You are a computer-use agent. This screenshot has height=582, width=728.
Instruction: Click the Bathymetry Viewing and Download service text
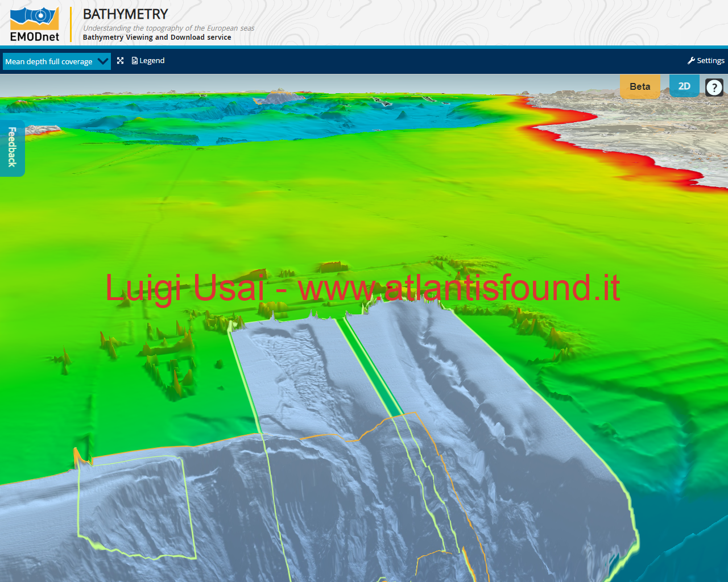(157, 37)
